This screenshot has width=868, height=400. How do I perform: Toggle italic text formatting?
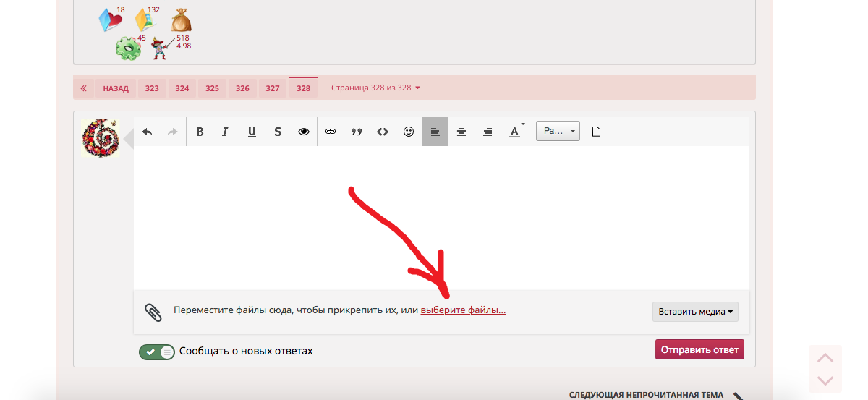click(x=226, y=132)
